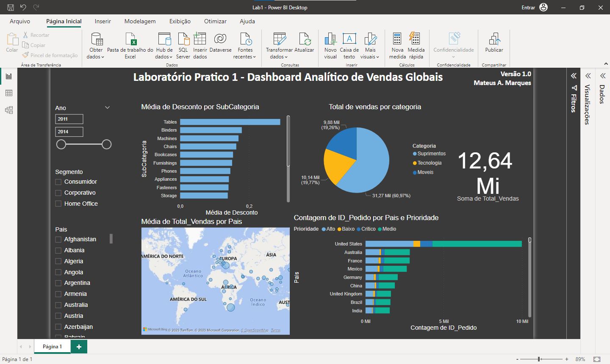Check the Albania country box
Viewport: 610px width, 364px height.
(58, 251)
